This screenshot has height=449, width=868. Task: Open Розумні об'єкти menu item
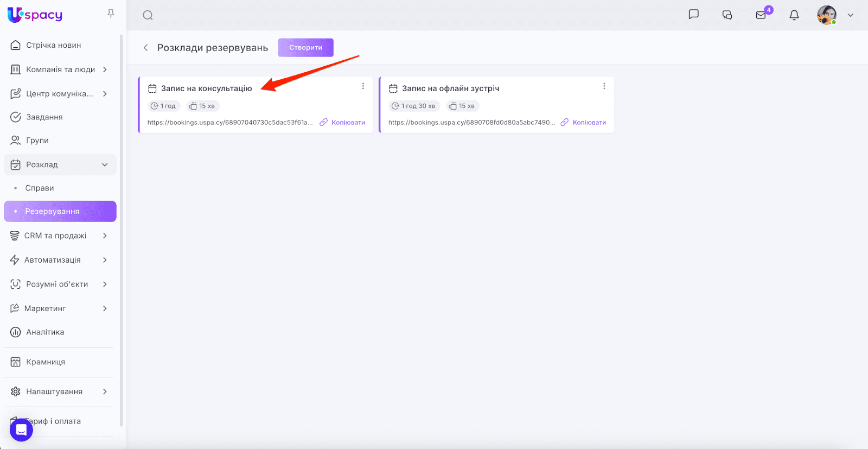[x=57, y=284]
